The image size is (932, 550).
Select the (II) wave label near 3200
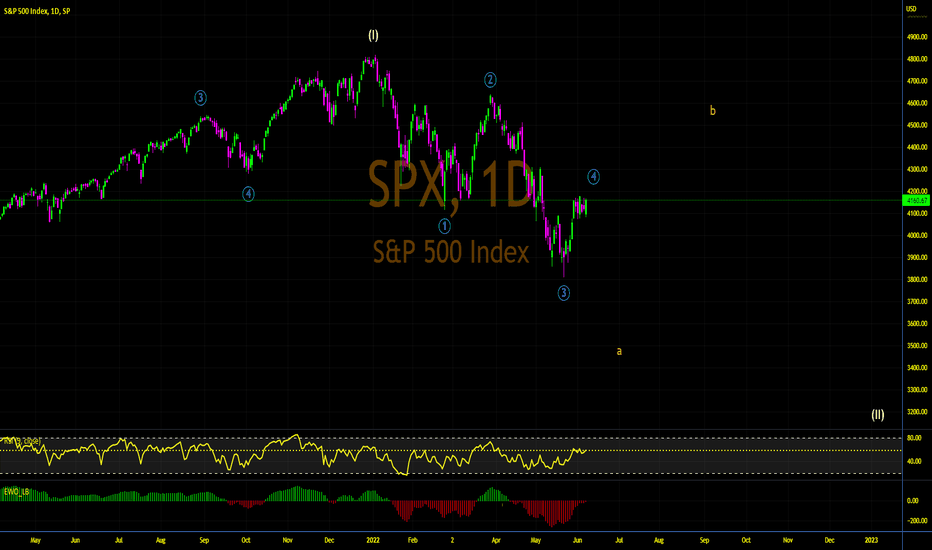coord(877,414)
